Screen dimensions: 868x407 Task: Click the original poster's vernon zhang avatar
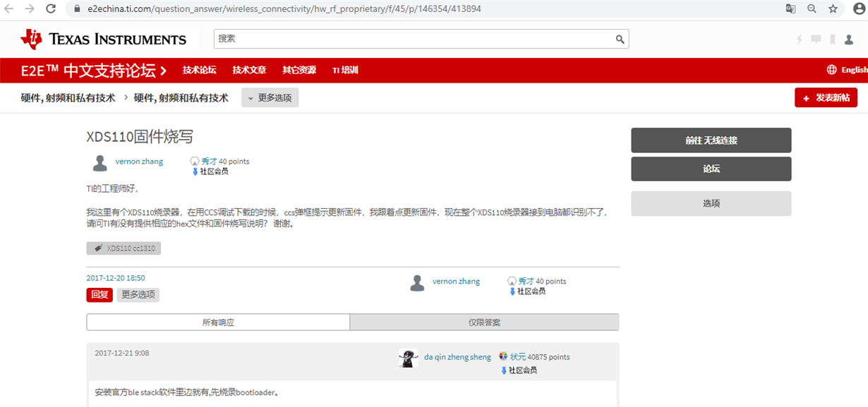(100, 163)
